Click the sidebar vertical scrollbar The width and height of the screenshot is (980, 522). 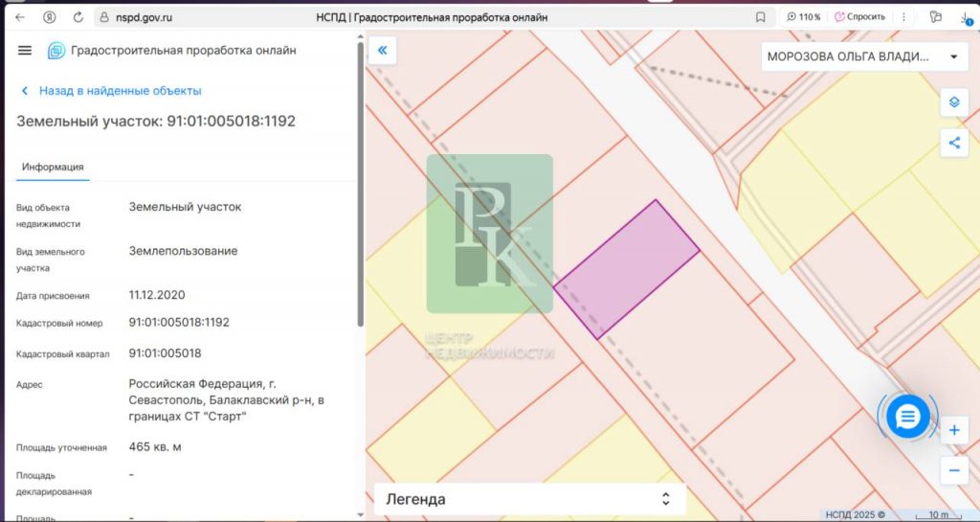pyautogui.click(x=360, y=185)
